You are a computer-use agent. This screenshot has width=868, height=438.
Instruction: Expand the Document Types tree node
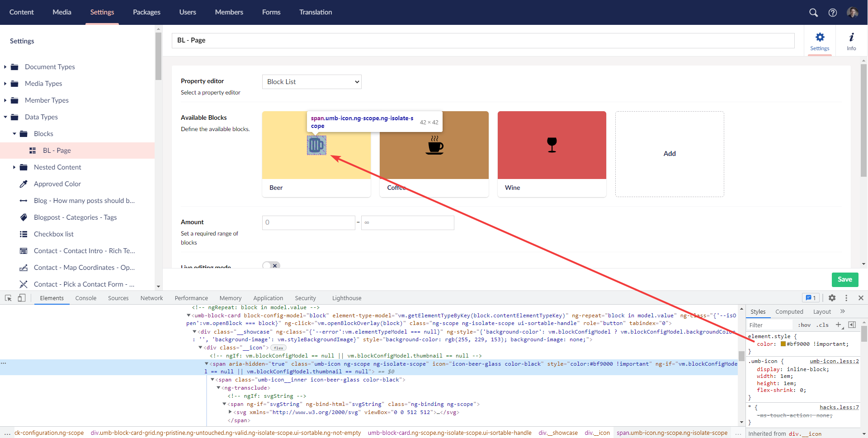click(5, 67)
